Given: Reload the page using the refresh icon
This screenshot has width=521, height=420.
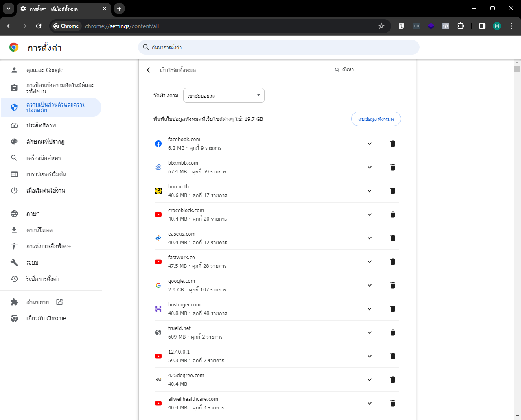Looking at the screenshot, I should click(39, 26).
